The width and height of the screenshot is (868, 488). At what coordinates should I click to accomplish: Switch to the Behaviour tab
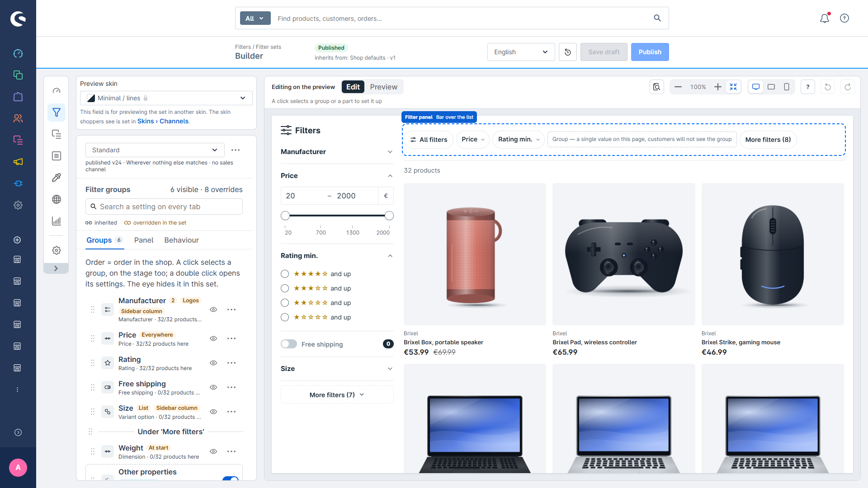point(181,240)
